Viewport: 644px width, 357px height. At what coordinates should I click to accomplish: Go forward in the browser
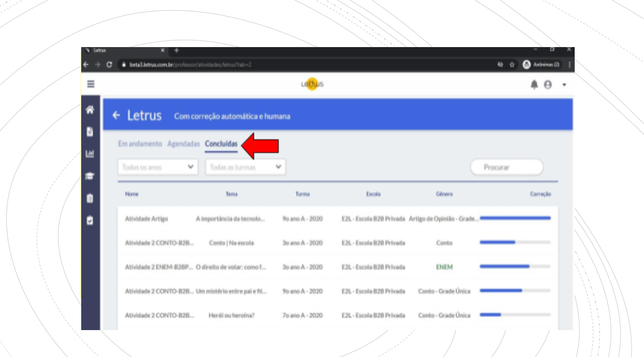[97, 65]
